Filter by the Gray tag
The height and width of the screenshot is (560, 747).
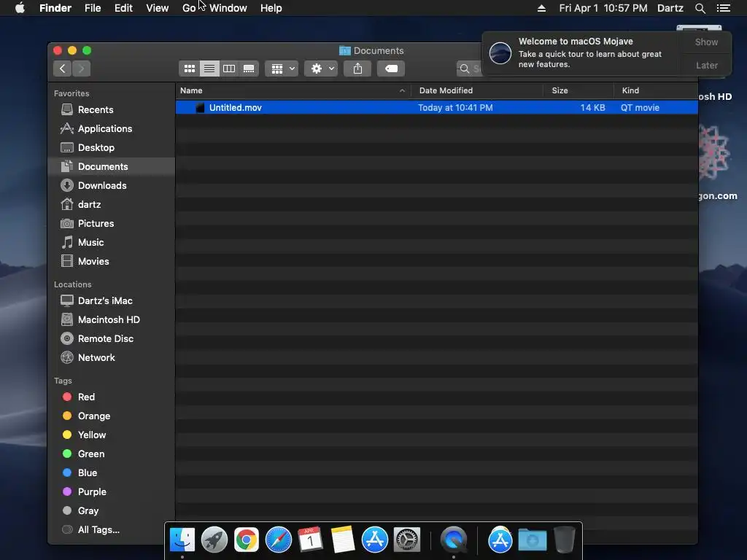[x=112, y=511]
